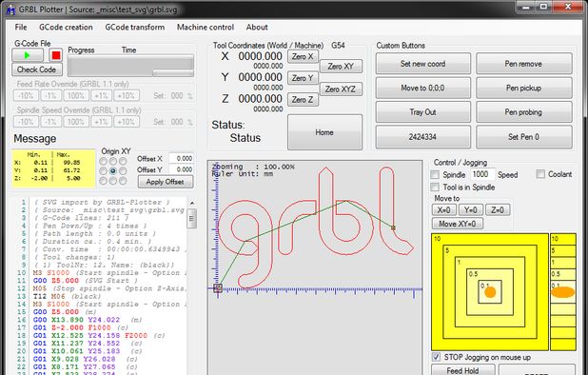The height and width of the screenshot is (375, 588).
Task: Click in the Offset Y input field
Action: pos(181,169)
